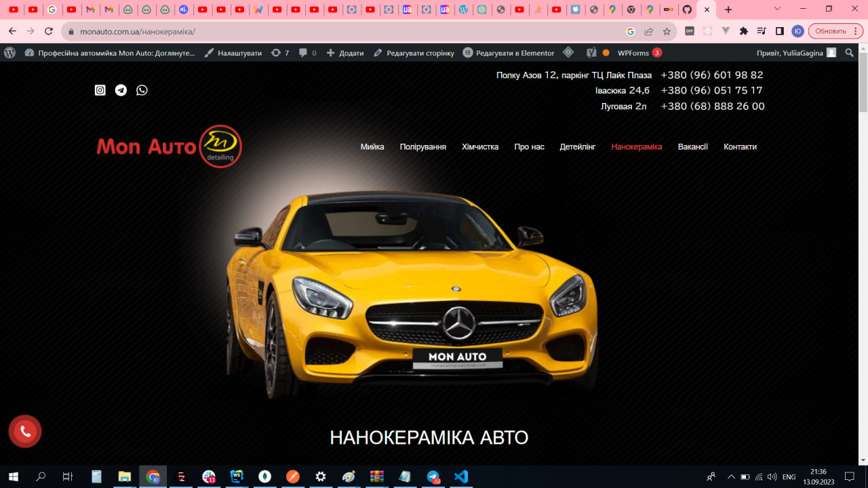Open the Windows Start menu
This screenshot has height=488, width=868.
(13, 476)
